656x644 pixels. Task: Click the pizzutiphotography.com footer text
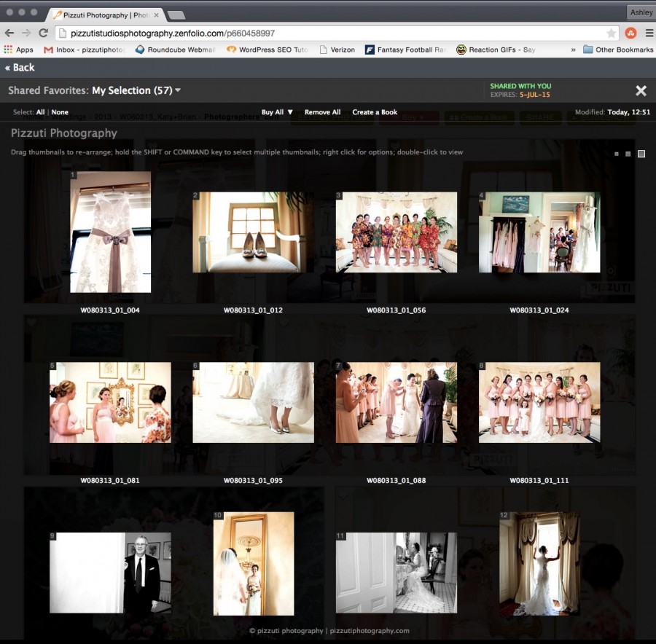[370, 631]
